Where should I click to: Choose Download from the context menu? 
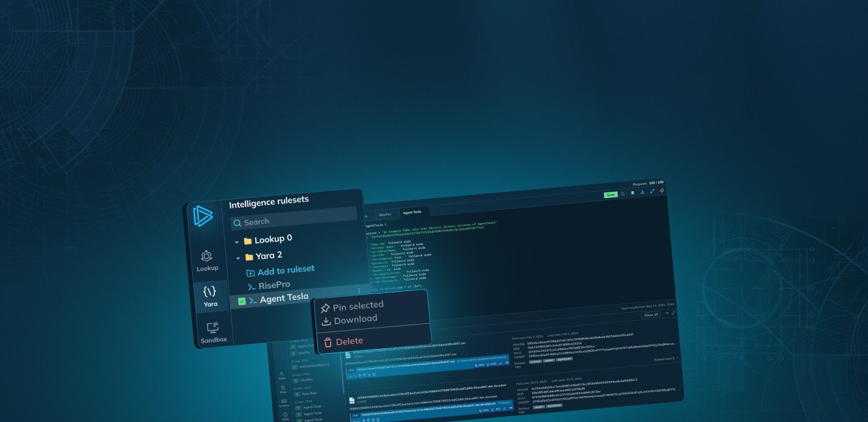[355, 320]
